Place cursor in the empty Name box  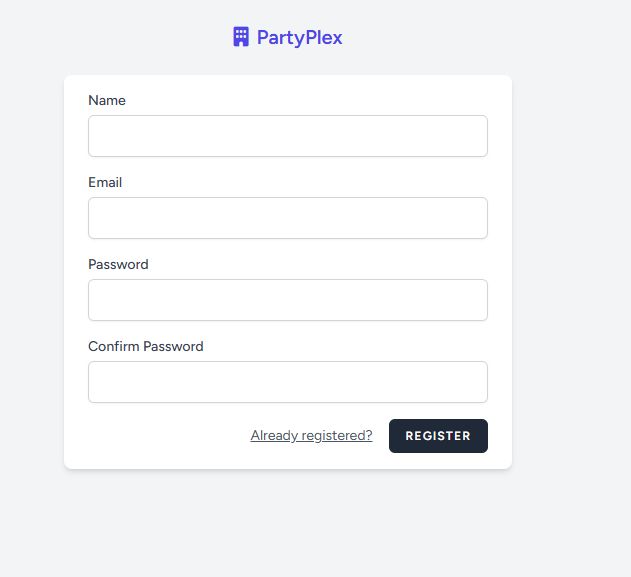[x=287, y=136]
